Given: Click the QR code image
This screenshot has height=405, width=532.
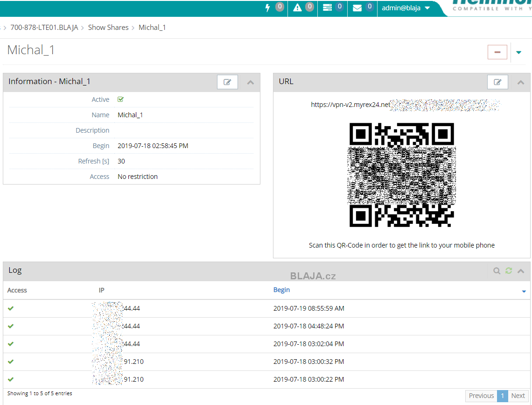Looking at the screenshot, I should point(402,175).
